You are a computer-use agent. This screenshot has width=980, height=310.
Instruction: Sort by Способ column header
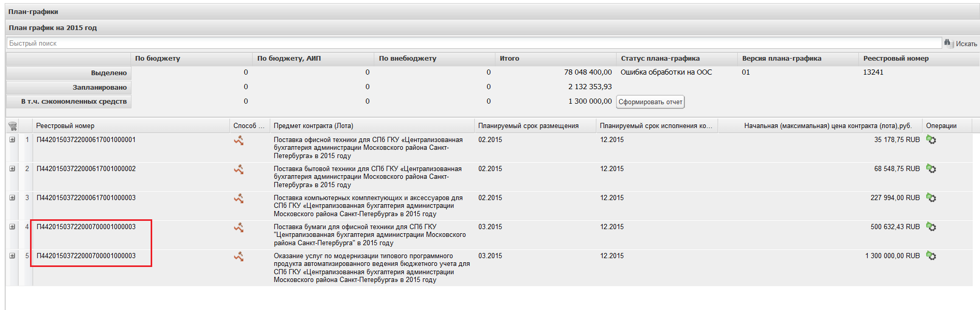249,126
